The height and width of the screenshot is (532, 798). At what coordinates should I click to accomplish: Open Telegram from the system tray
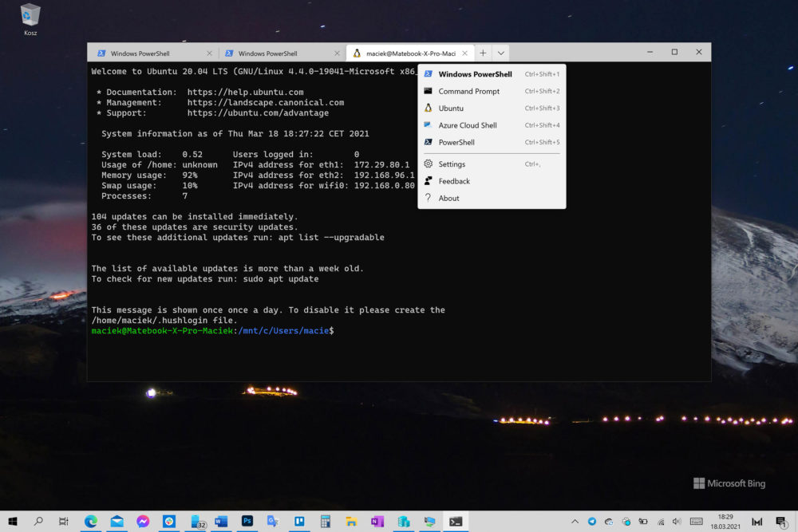coord(592,522)
